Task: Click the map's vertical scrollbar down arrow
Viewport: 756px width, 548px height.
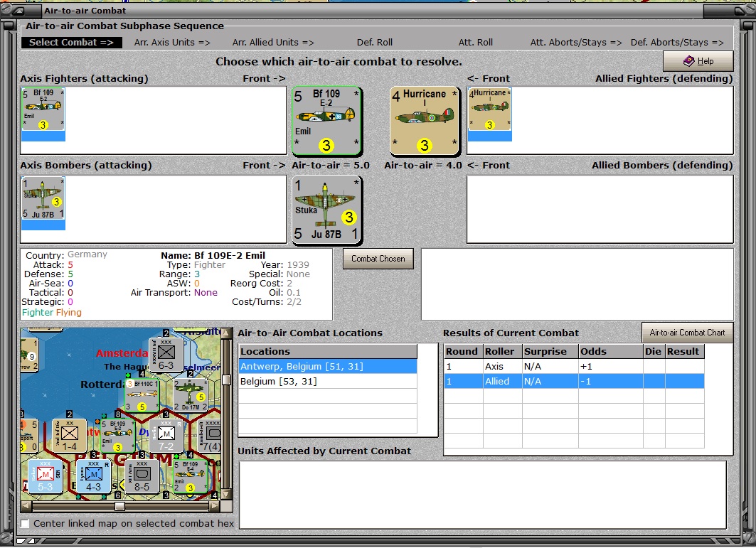Action: [x=226, y=495]
